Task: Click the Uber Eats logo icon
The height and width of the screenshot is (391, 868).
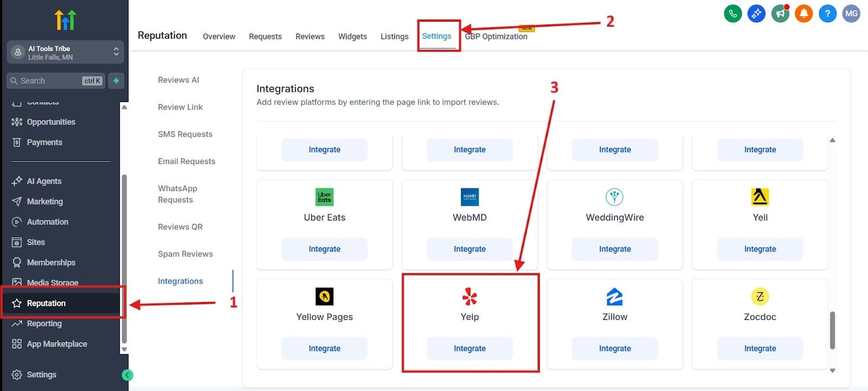Action: [x=324, y=197]
